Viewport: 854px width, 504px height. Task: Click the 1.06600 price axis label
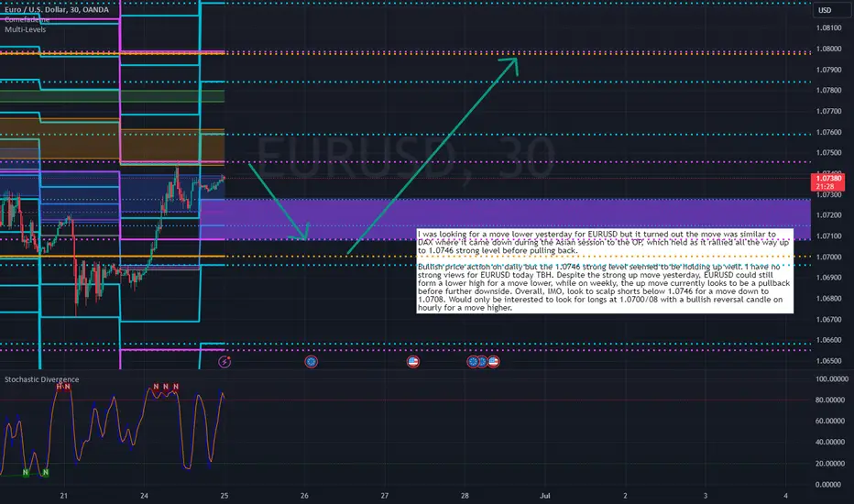pyautogui.click(x=828, y=340)
